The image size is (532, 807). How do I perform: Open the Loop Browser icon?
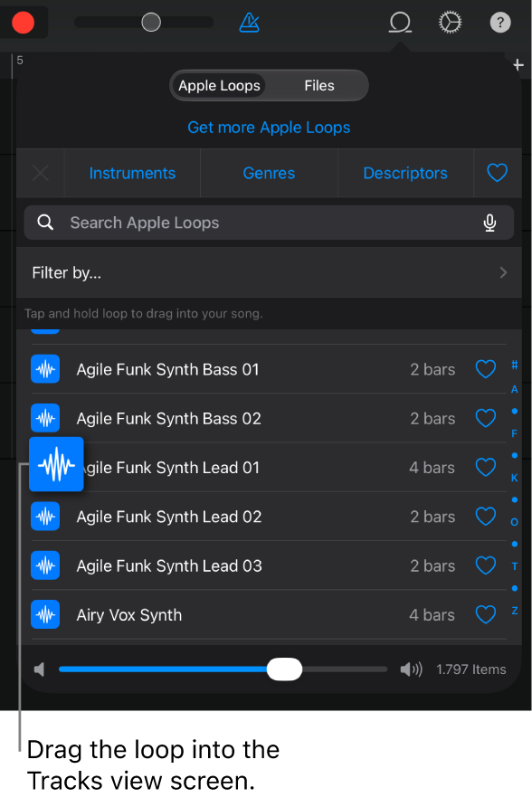pyautogui.click(x=400, y=23)
